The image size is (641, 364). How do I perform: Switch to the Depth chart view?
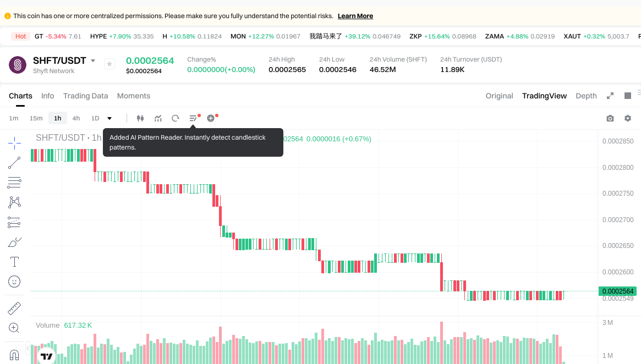point(586,96)
